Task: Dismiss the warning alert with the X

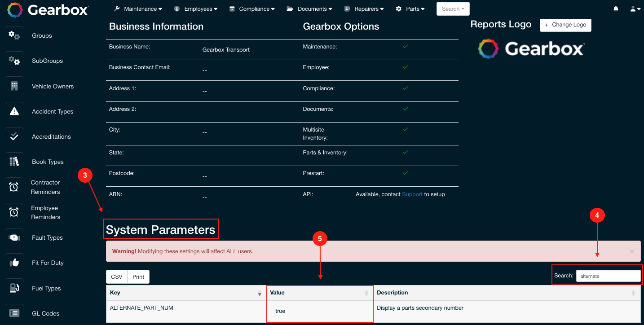Action: 632,251
